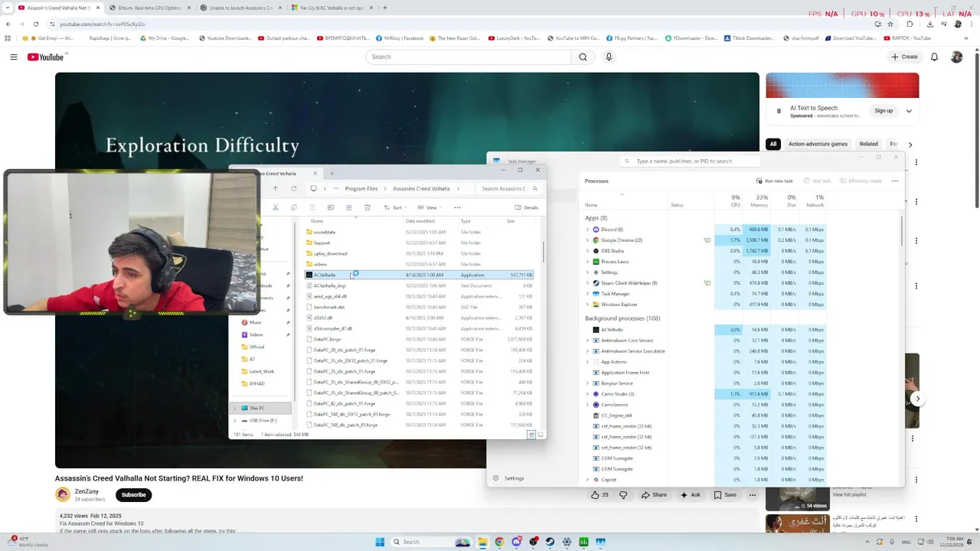Expand the ad's dropdown chevron
980x551 pixels.
coord(909,111)
